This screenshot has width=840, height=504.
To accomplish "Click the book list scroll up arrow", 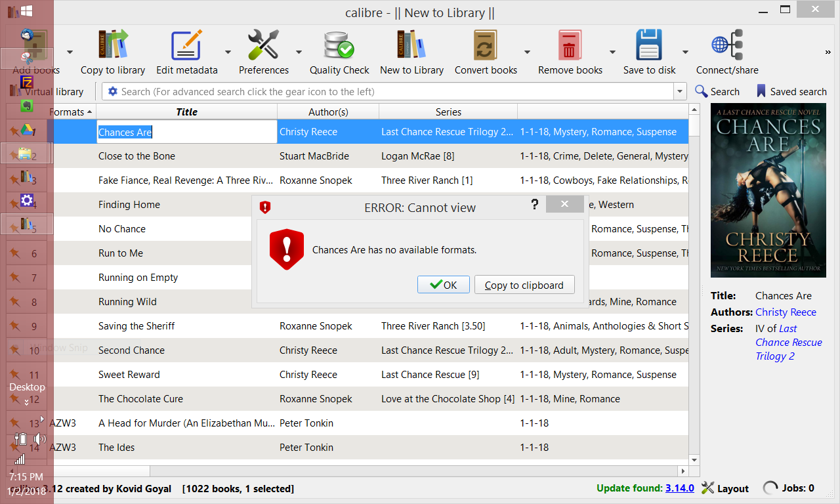I will click(694, 110).
